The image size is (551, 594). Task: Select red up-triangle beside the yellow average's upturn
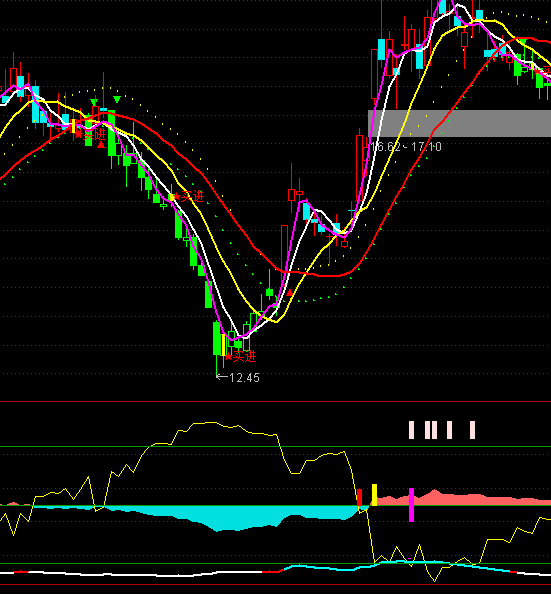(x=290, y=293)
